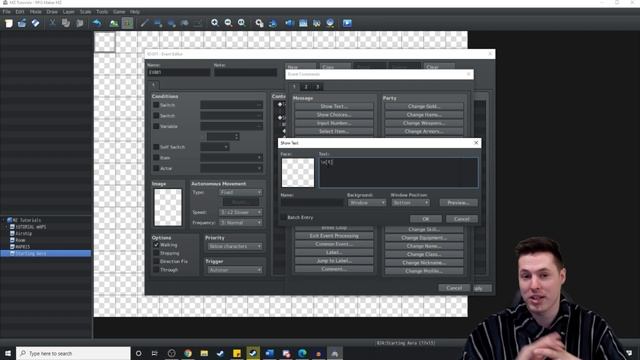640x360 pixels.
Task: Switch to Map mode via the toolbar icon
Action: tap(114, 23)
